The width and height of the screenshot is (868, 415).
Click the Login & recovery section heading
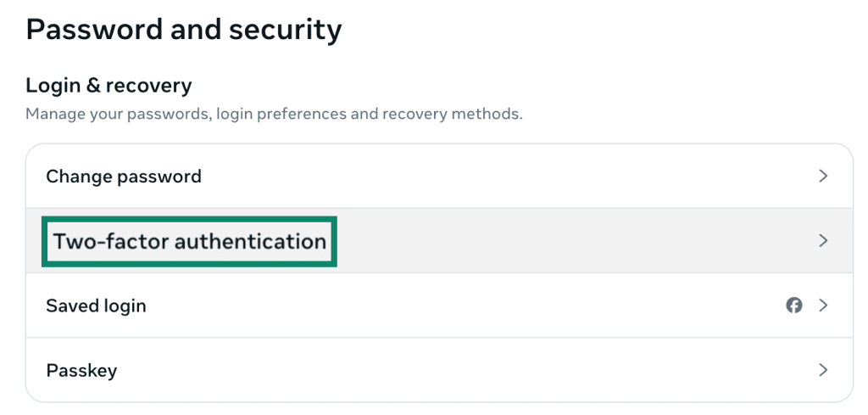109,86
